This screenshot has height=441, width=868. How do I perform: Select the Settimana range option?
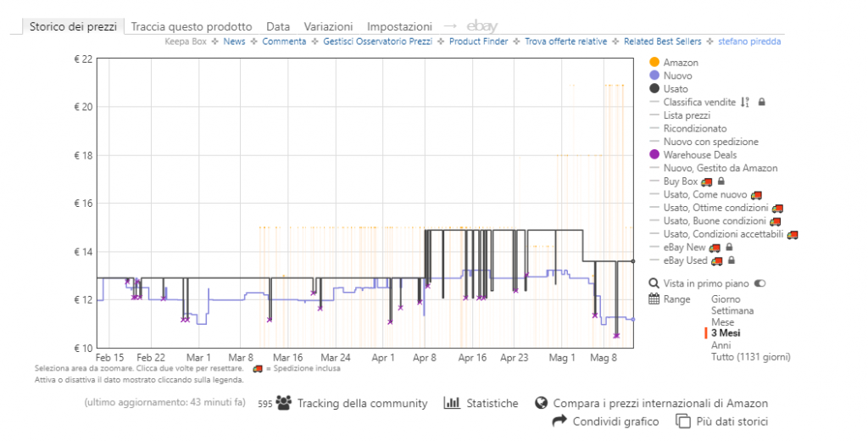click(x=732, y=310)
